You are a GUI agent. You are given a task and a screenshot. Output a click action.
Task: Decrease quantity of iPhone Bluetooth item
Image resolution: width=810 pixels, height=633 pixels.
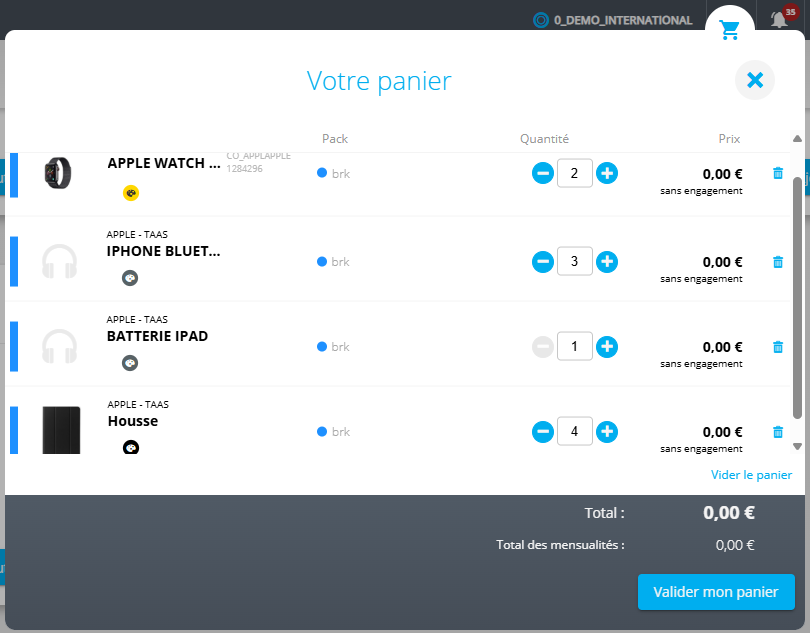click(x=543, y=261)
